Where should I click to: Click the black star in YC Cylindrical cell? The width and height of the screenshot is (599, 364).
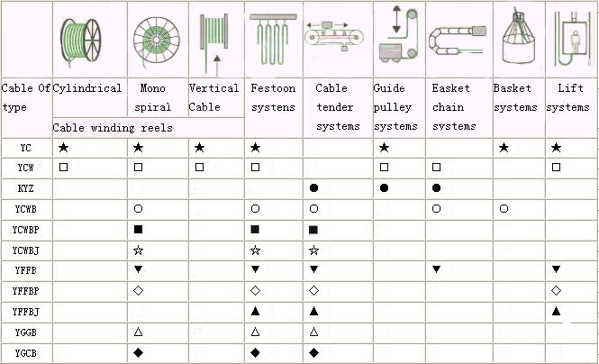63,148
